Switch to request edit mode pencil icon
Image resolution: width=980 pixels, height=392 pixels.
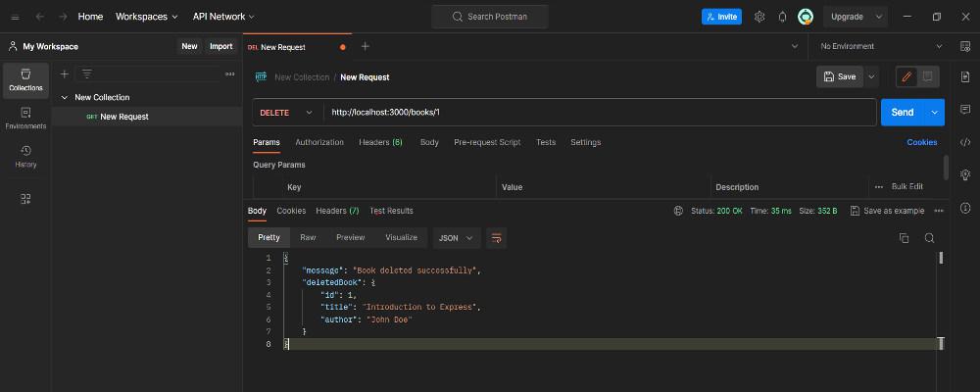tap(906, 76)
